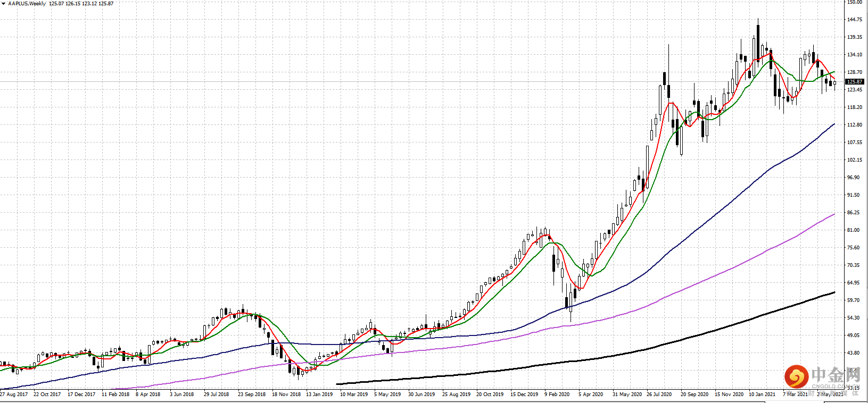Click the OHLC values 125.07 126.15 123.12 125.87
The image size is (868, 403).
click(x=81, y=4)
